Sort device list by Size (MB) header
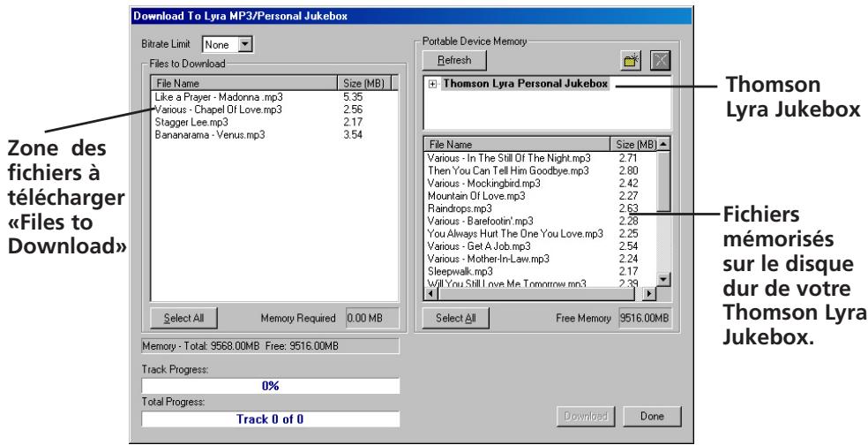The width and height of the screenshot is (868, 445). point(634,145)
